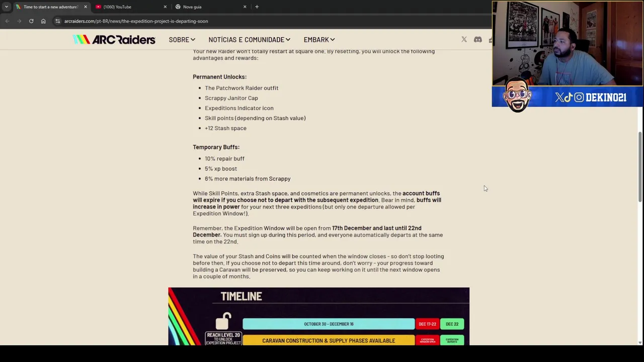Expand the NOTÍCIAS E COMUNIDADE menu
The height and width of the screenshot is (362, 644).
click(x=249, y=40)
